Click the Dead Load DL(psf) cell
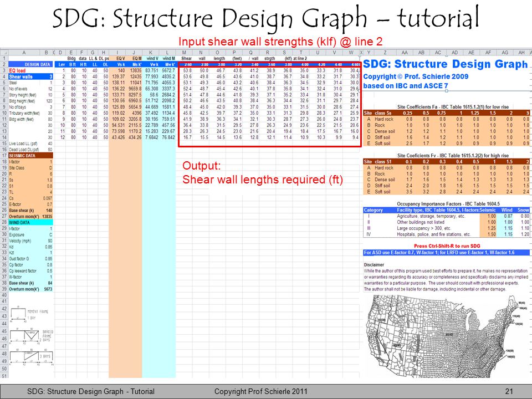Viewport: 532px width, 399px height. 23,150
